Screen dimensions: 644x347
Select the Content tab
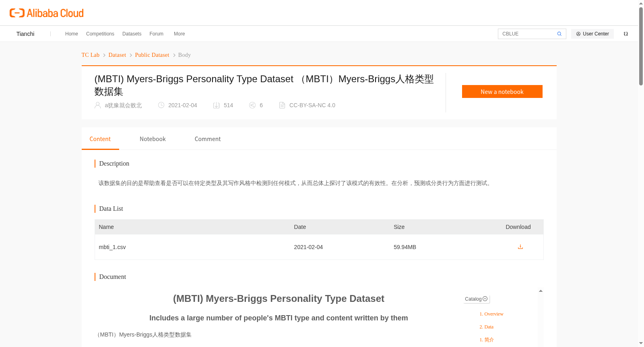pos(100,139)
